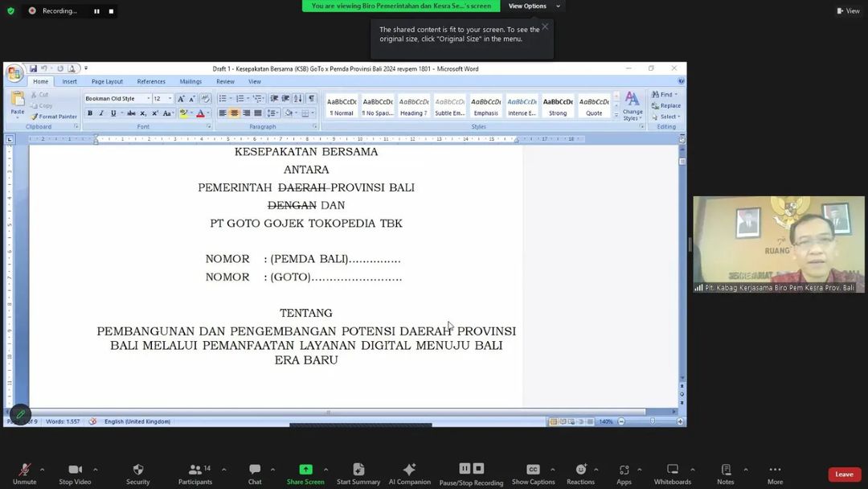Click Grow Font icon

pos(181,99)
